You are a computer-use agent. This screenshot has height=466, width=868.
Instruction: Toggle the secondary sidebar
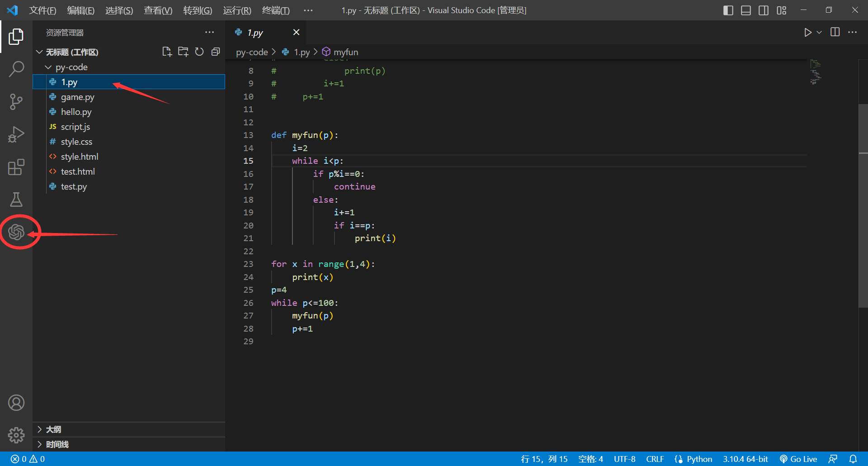pos(764,10)
